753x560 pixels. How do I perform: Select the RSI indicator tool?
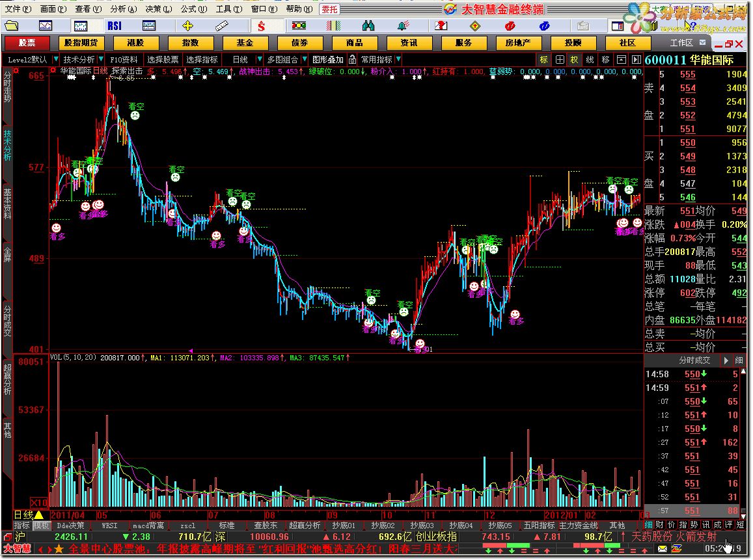click(115, 25)
